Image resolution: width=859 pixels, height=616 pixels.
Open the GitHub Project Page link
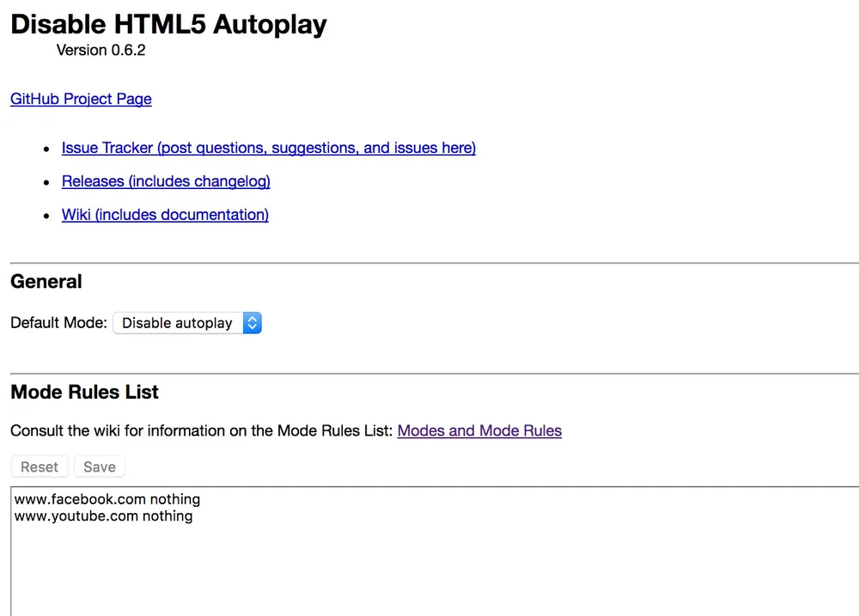pos(81,99)
